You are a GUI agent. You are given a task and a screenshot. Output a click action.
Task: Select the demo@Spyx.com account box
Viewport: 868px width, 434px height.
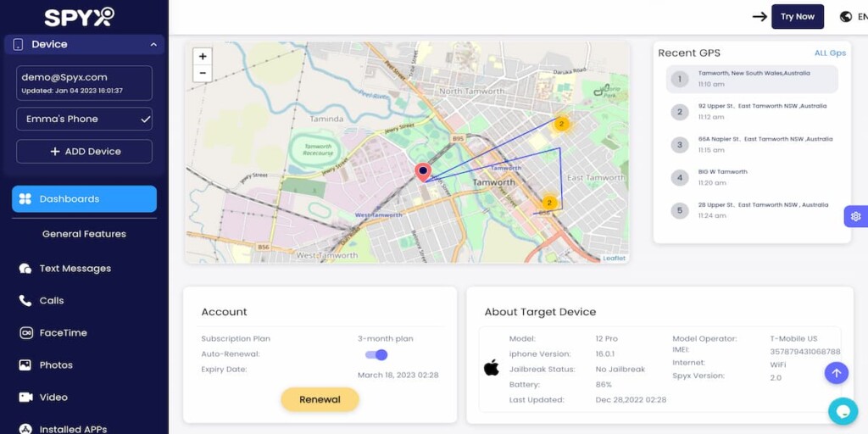point(84,83)
